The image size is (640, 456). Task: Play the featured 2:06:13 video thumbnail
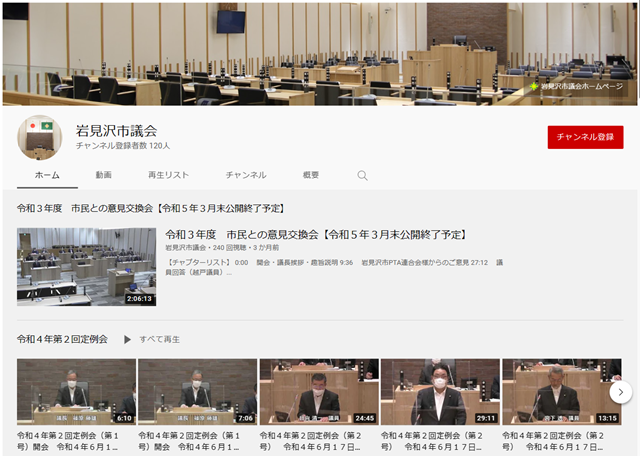[x=86, y=266]
